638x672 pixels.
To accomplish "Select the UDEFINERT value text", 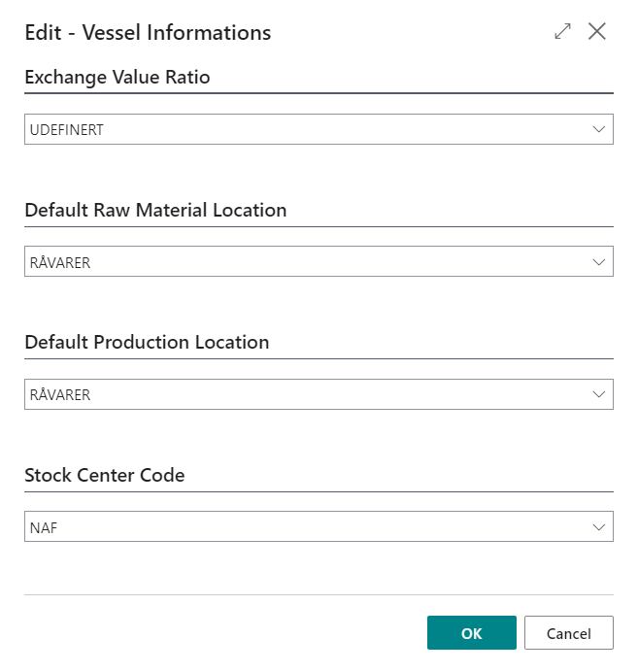I will coord(66,130).
